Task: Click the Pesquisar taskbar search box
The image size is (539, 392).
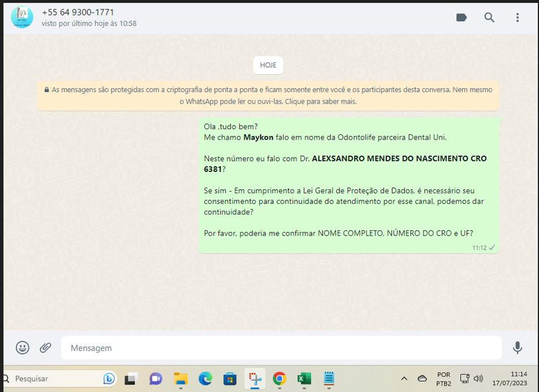Action: (x=58, y=379)
